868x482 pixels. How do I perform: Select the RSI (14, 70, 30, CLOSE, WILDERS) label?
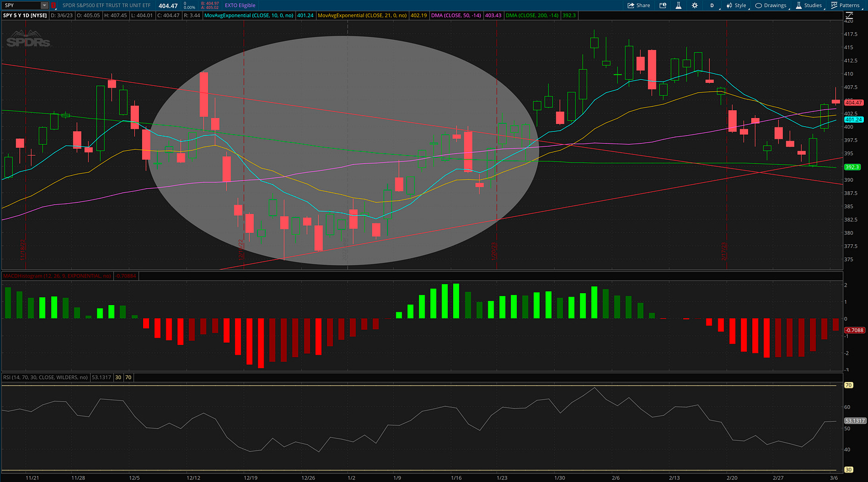(x=46, y=377)
